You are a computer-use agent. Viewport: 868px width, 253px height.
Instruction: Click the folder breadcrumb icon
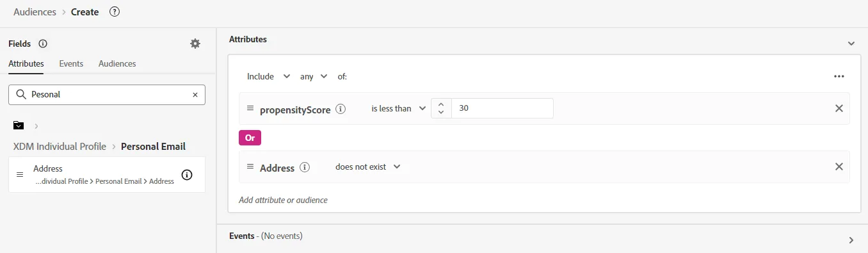click(x=19, y=126)
